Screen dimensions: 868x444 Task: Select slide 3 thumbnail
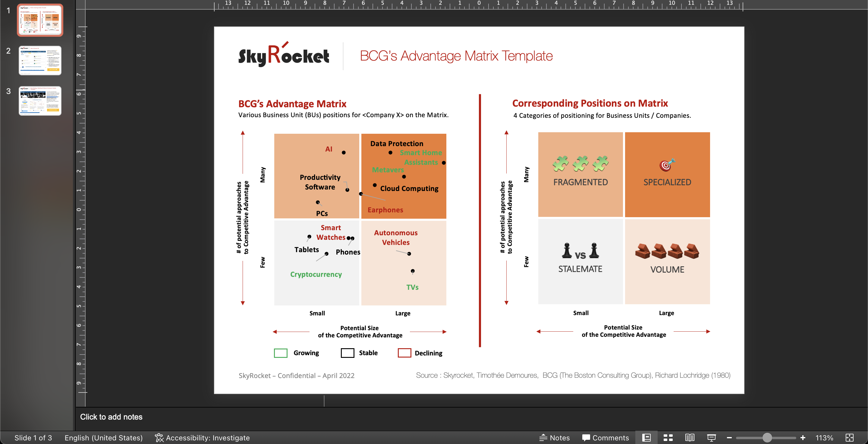40,101
